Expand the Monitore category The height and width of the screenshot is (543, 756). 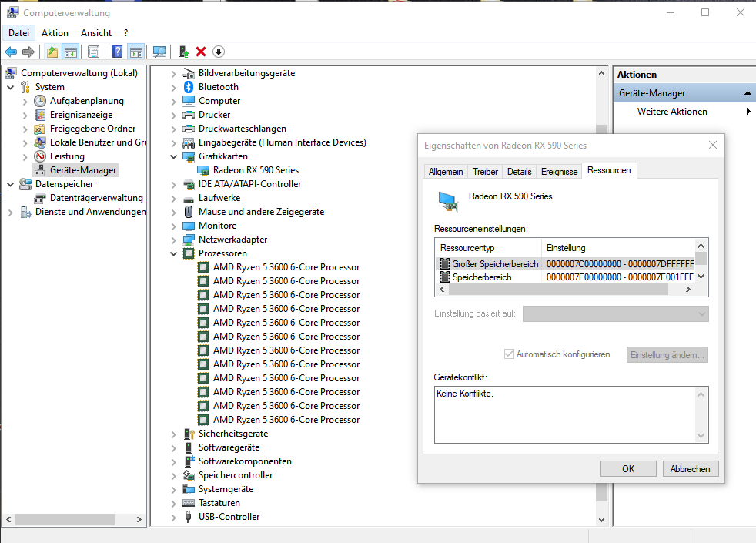(x=173, y=226)
